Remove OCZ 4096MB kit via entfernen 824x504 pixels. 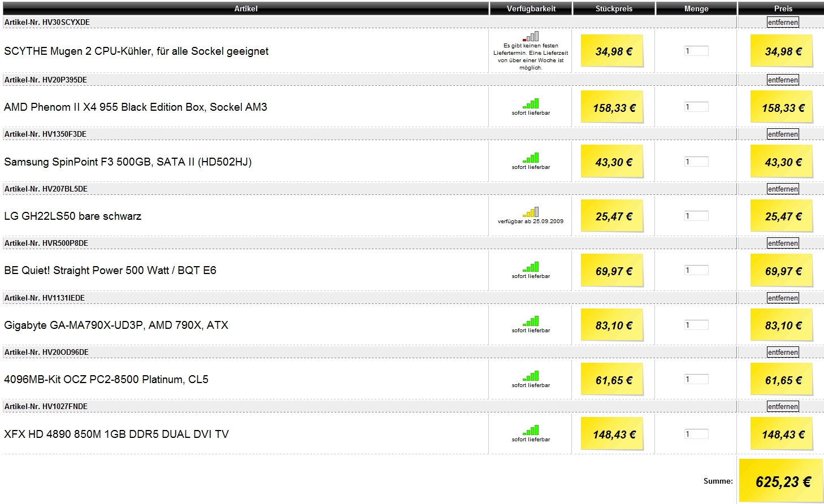pyautogui.click(x=783, y=352)
